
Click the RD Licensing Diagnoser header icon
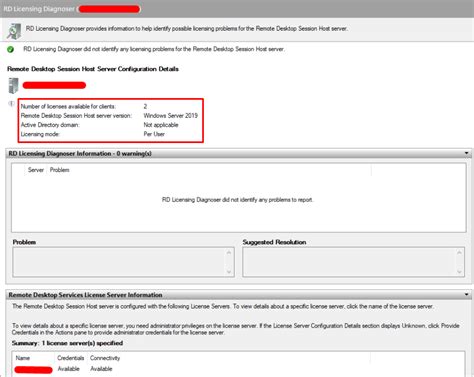(x=14, y=31)
